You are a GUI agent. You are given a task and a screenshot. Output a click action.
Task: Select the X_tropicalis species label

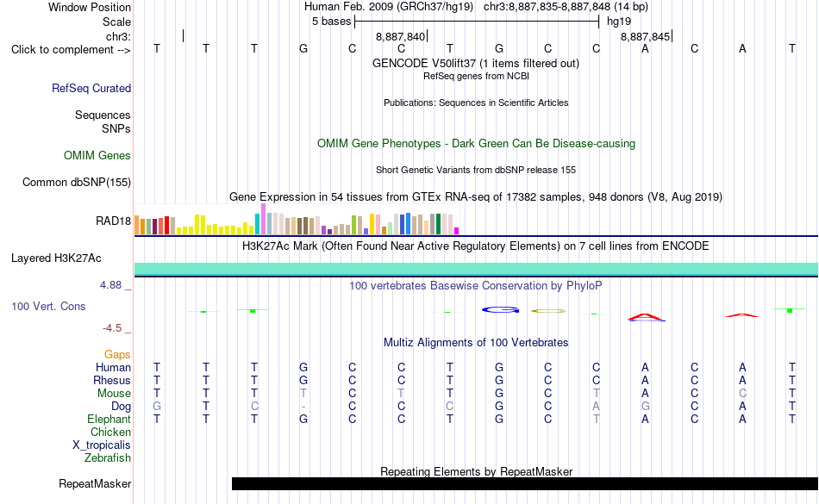point(102,445)
